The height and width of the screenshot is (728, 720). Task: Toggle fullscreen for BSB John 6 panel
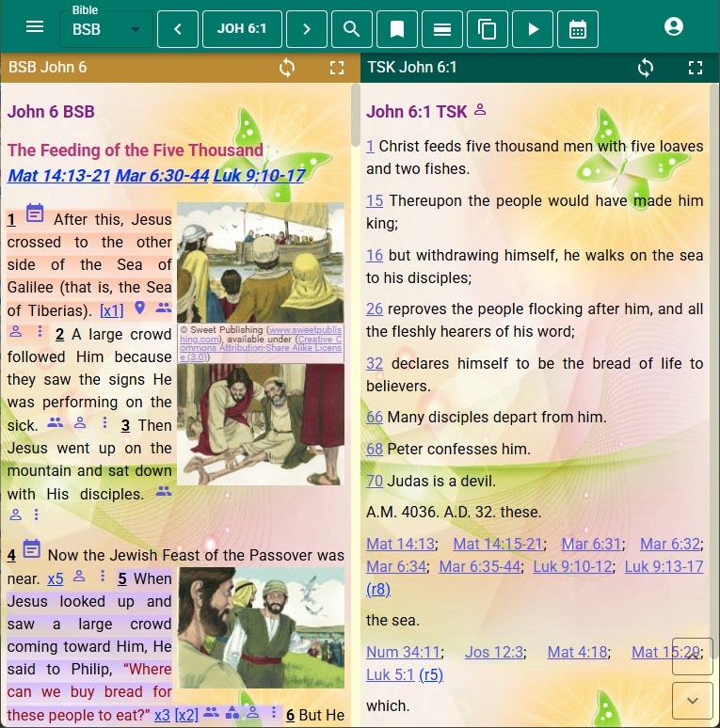(337, 68)
